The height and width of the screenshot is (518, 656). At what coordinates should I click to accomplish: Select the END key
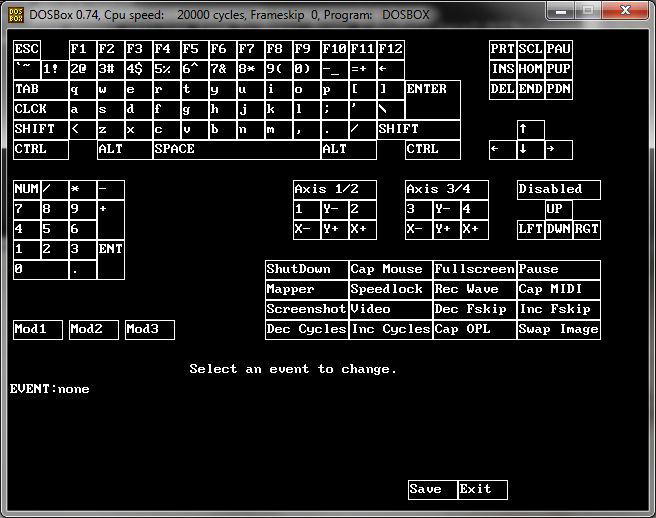coord(531,90)
